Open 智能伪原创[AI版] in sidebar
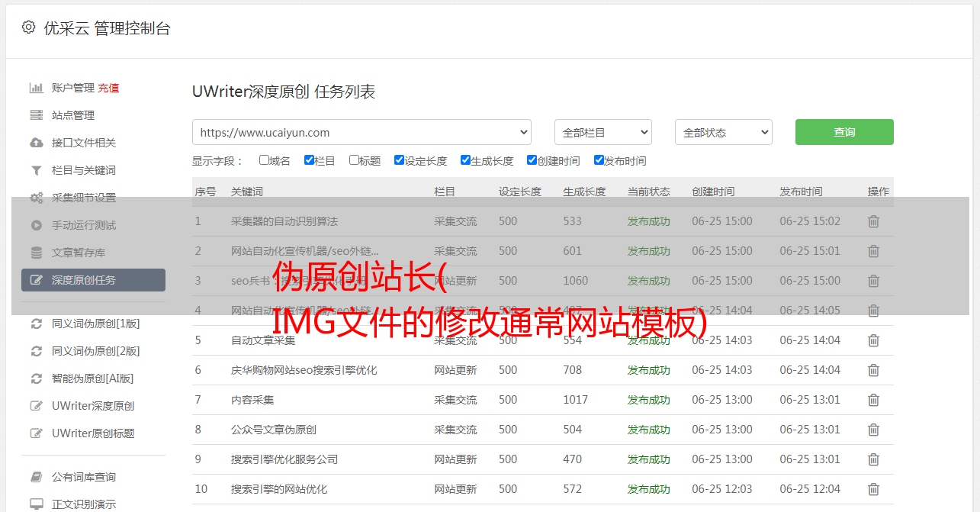This screenshot has width=980, height=512. (x=92, y=378)
